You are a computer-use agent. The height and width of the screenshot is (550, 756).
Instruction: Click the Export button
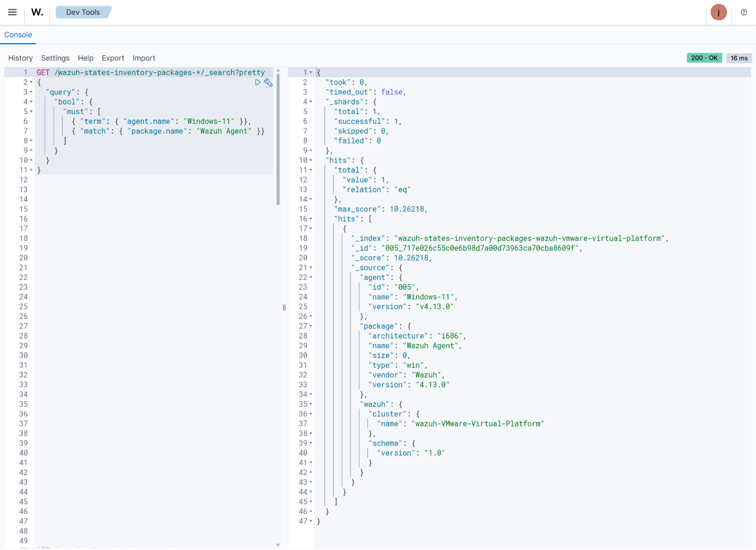point(113,58)
